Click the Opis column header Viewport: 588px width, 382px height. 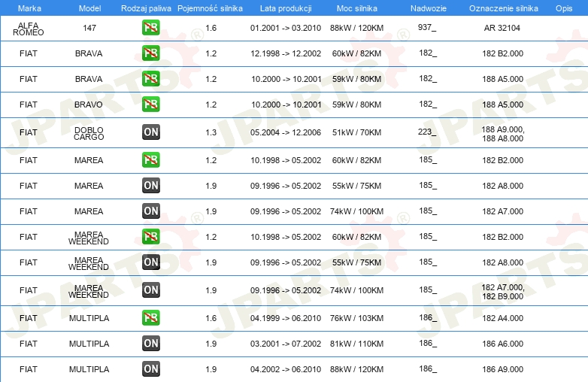click(564, 8)
